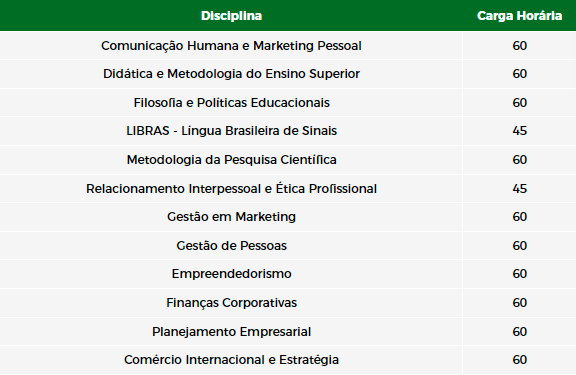Select Didática e Metodologia do Ensino Superior
576x375 pixels.
231,74
